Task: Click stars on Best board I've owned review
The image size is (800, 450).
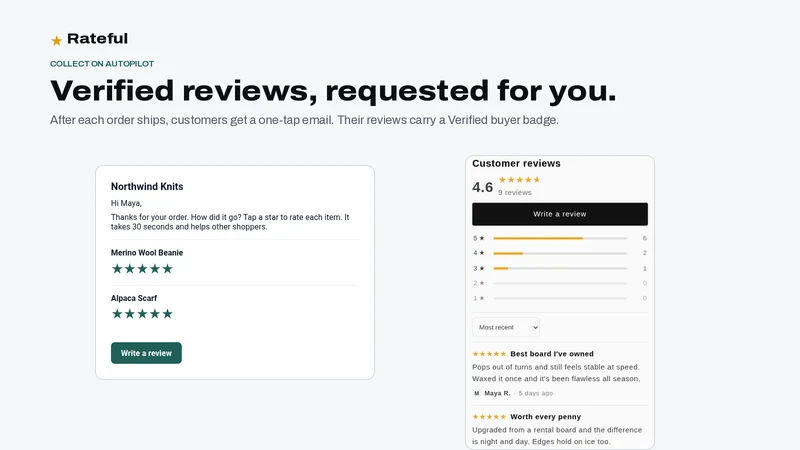Action: pyautogui.click(x=489, y=354)
